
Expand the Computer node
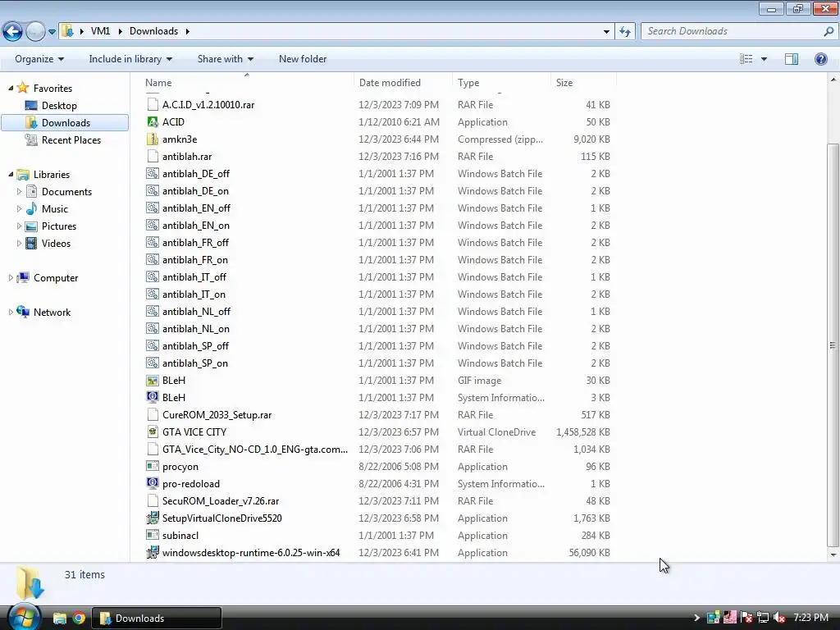click(x=11, y=278)
